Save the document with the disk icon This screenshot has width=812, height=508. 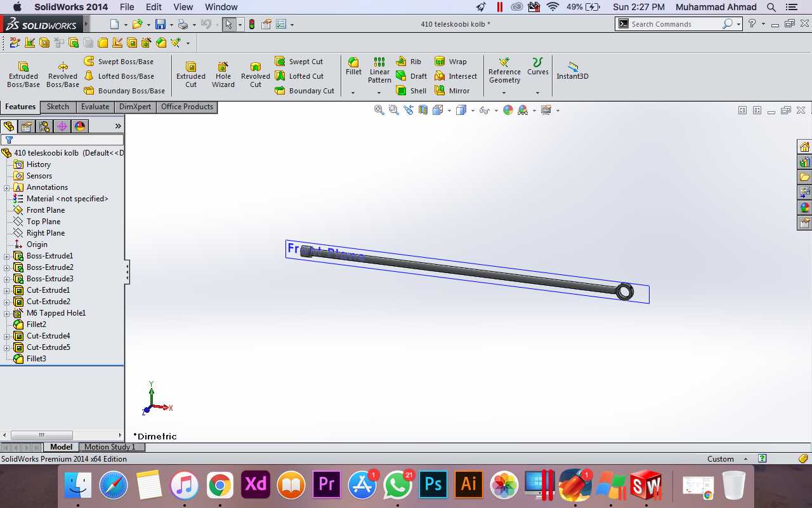point(160,24)
